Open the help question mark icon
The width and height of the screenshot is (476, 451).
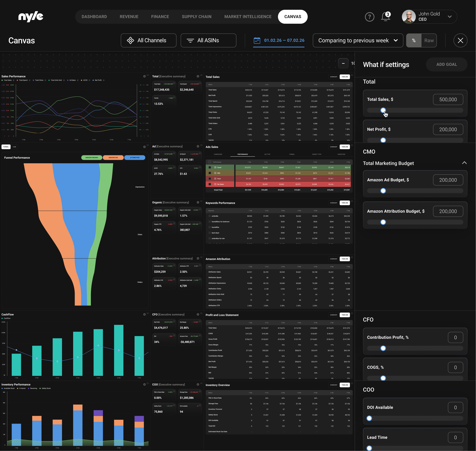click(x=369, y=17)
